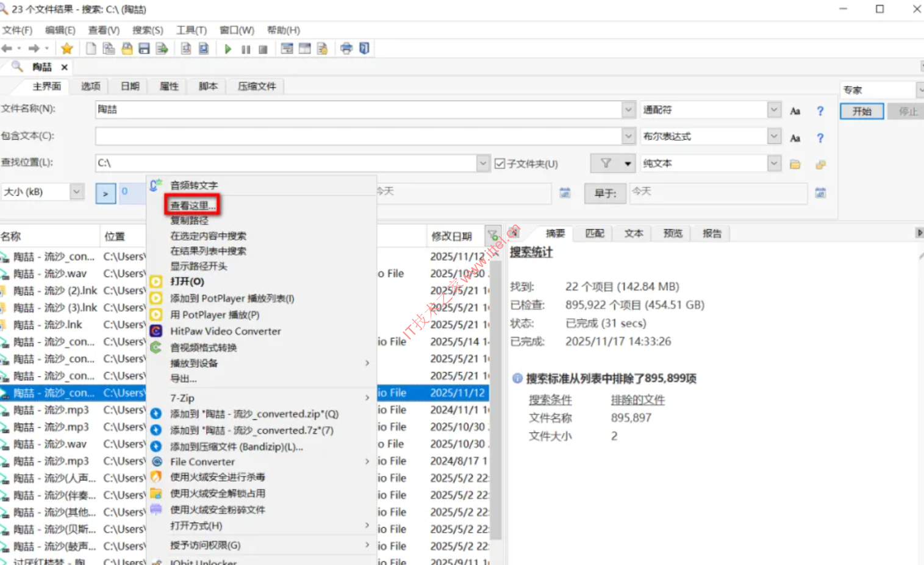The width and height of the screenshot is (924, 565).
Task: Expand the 通配符 dropdown
Action: pos(774,110)
